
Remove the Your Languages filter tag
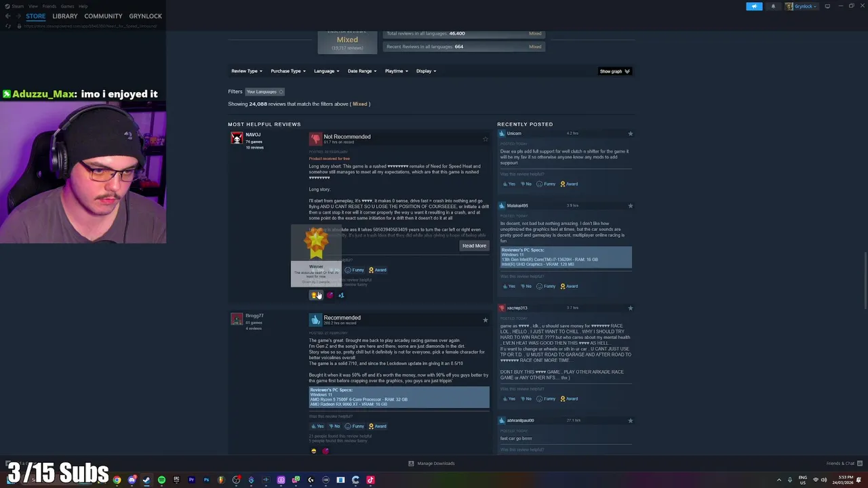[281, 91]
